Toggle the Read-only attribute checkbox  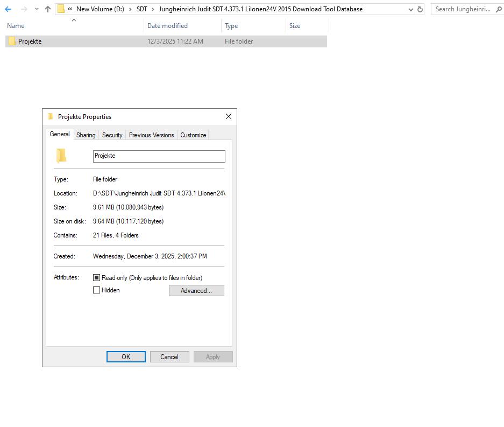(97, 277)
